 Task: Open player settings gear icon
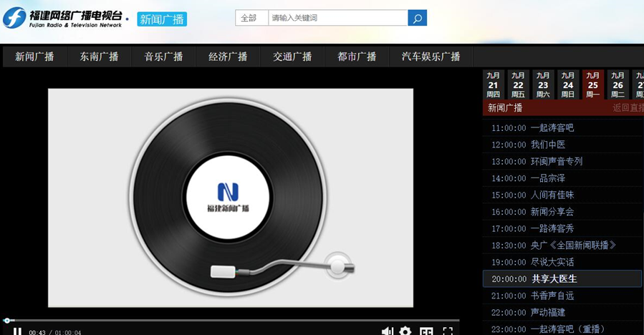pos(405,331)
